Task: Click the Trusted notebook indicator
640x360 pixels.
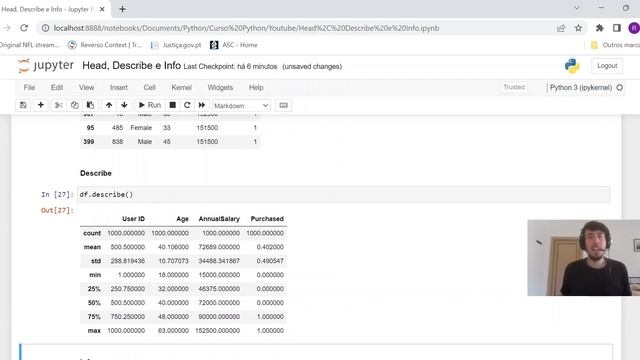Action: point(514,87)
